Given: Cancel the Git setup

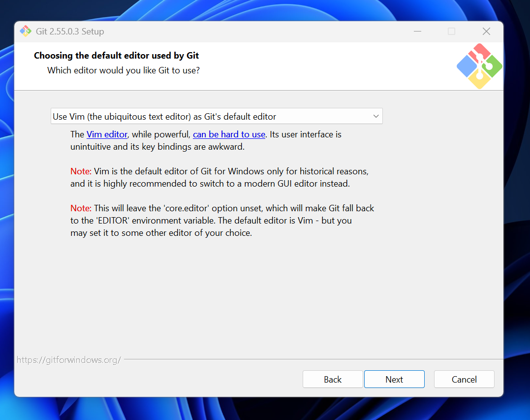Looking at the screenshot, I should 464,380.
